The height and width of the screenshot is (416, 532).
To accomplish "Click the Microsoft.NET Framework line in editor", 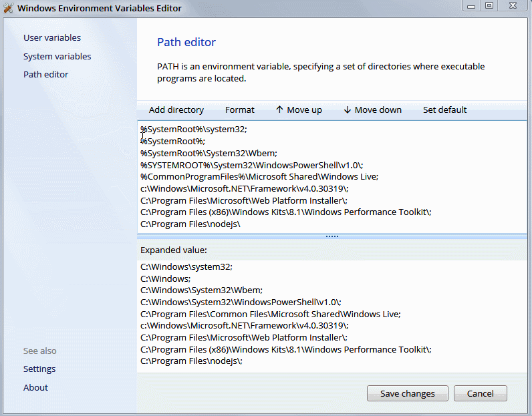I will [245, 188].
